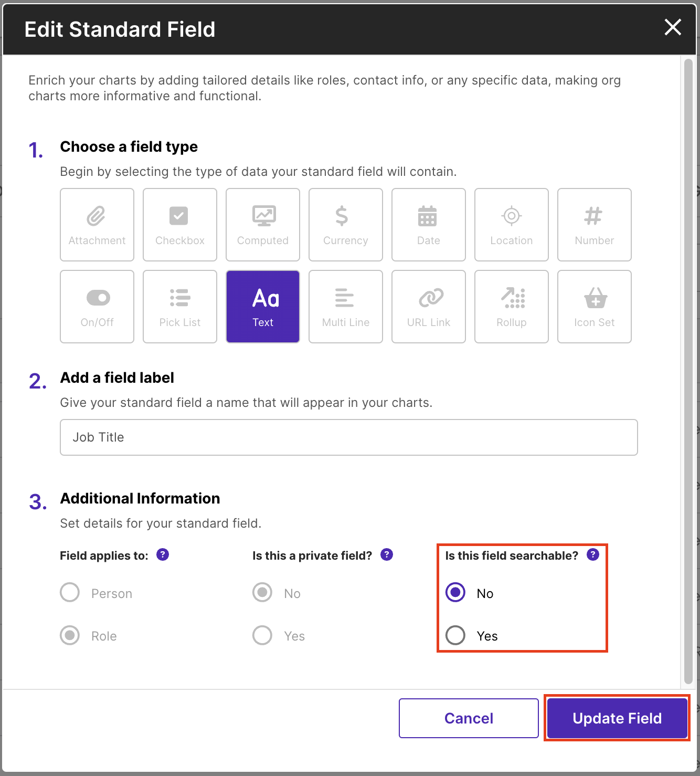Click the Job Title field label input
The width and height of the screenshot is (700, 776).
click(349, 437)
